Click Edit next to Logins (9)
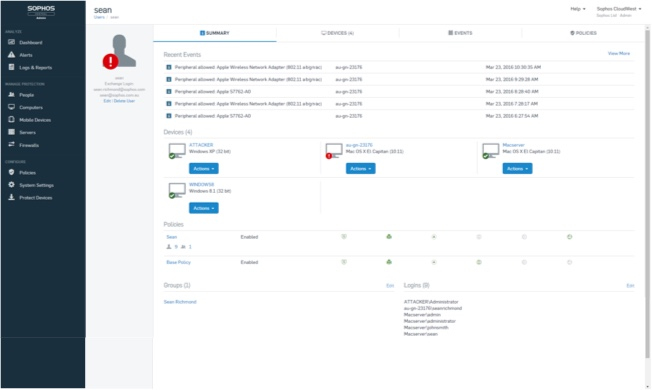 [x=630, y=286]
